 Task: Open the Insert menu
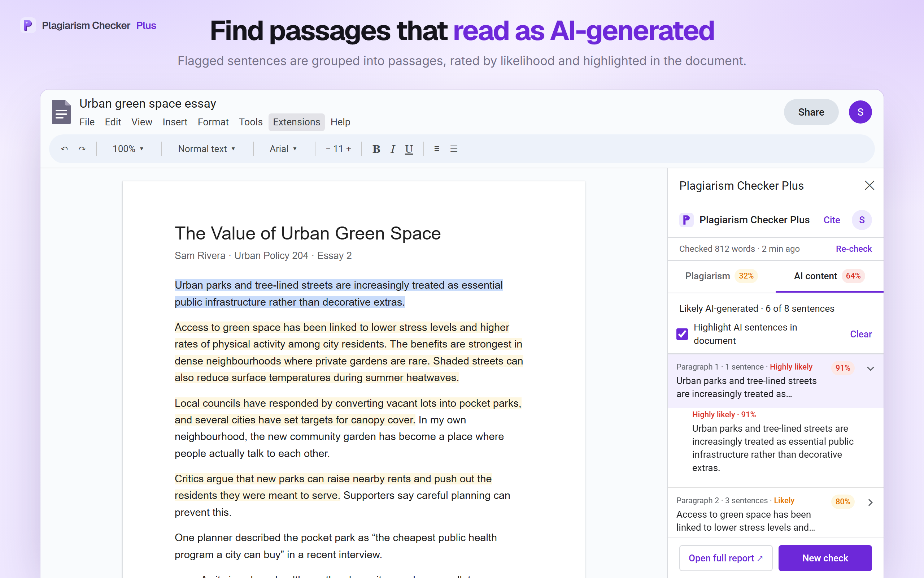click(x=175, y=122)
